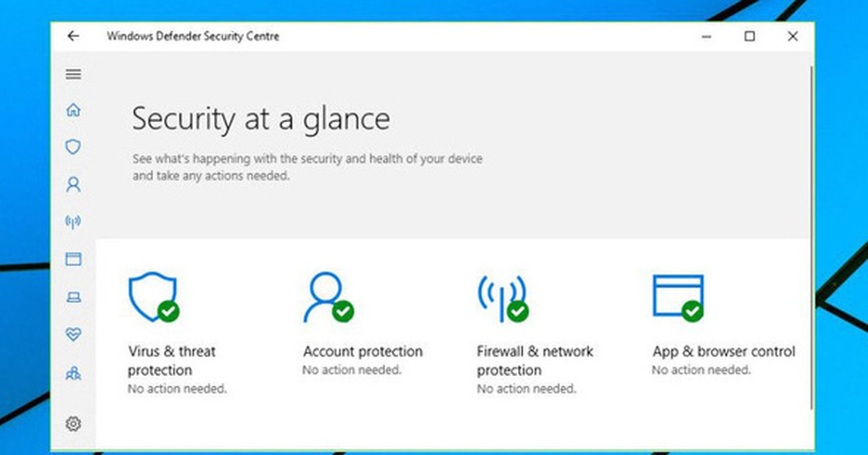Click the back arrow in title bar
The image size is (868, 455).
coord(73,36)
